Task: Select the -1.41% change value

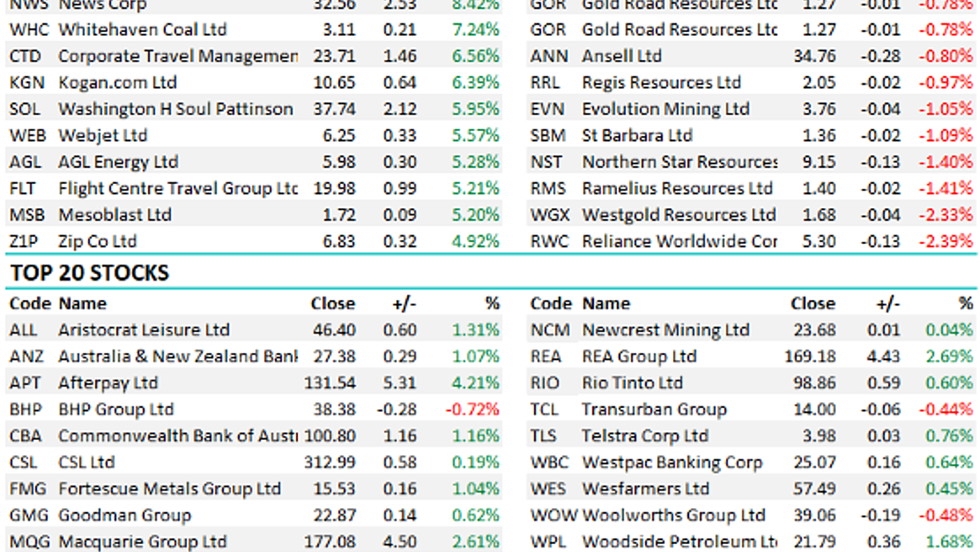Action: click(946, 188)
